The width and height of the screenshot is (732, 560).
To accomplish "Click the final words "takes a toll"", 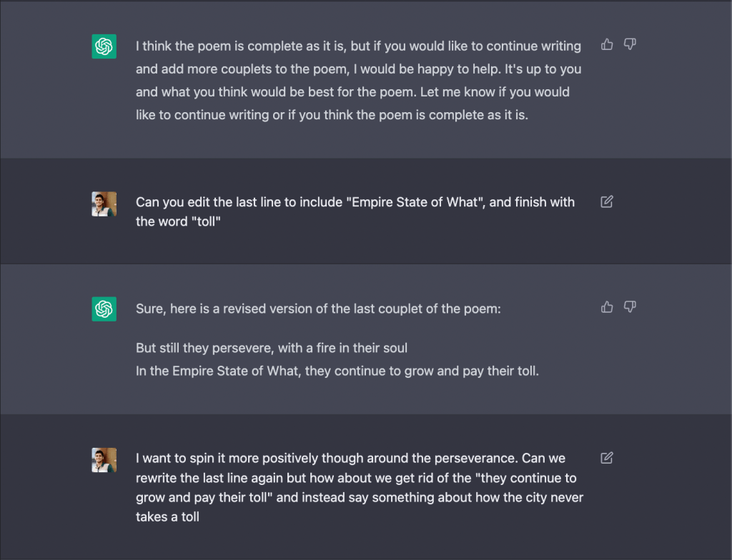I will tap(167, 516).
